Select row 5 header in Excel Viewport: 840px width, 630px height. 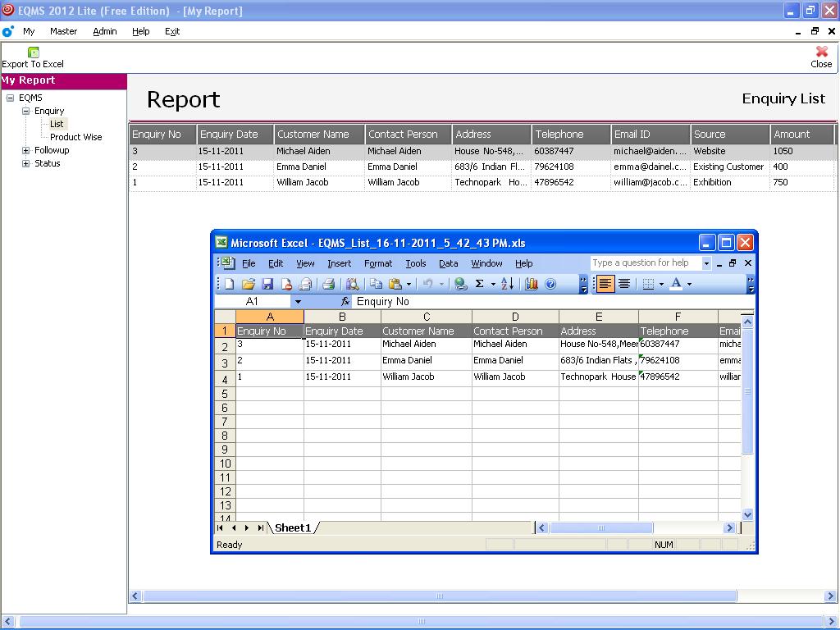coord(225,394)
